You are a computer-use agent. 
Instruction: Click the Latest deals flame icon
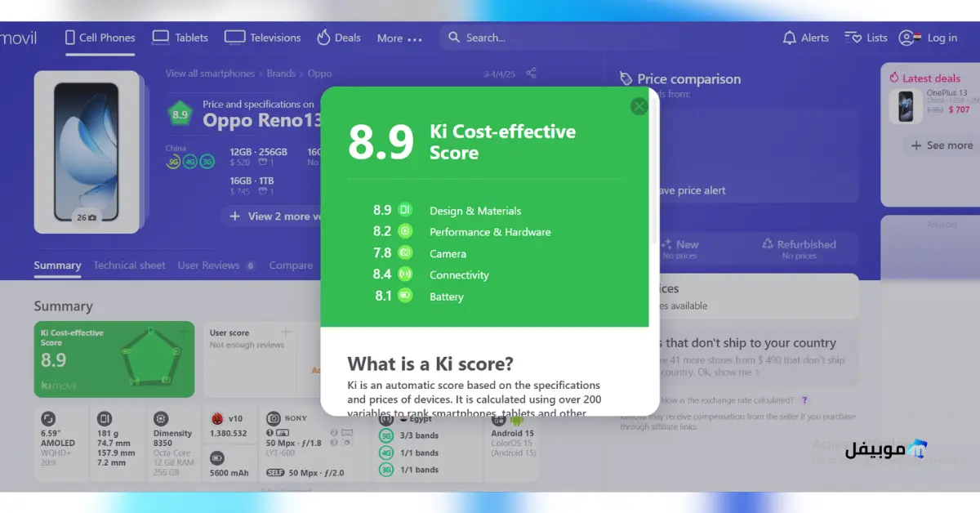[894, 78]
